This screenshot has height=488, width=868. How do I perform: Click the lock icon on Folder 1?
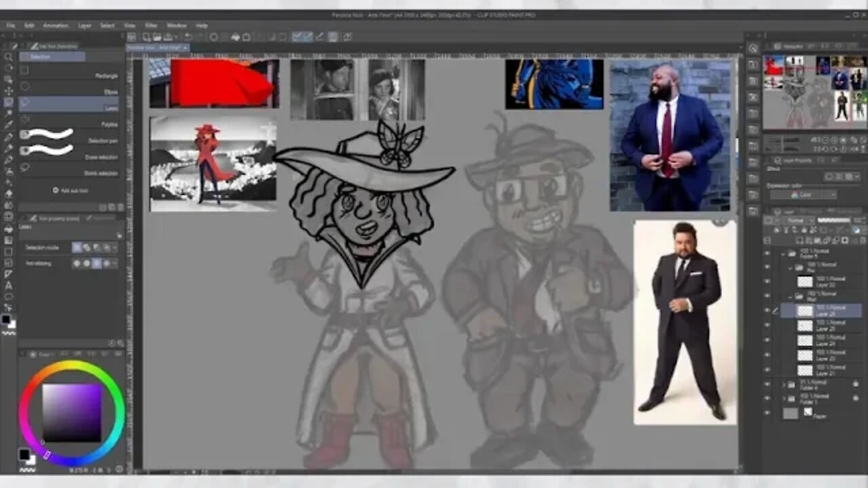click(855, 397)
